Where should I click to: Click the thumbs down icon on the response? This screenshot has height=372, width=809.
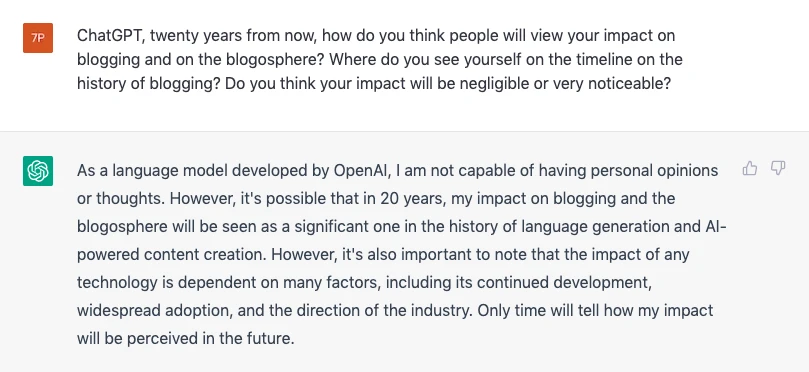pyautogui.click(x=778, y=169)
